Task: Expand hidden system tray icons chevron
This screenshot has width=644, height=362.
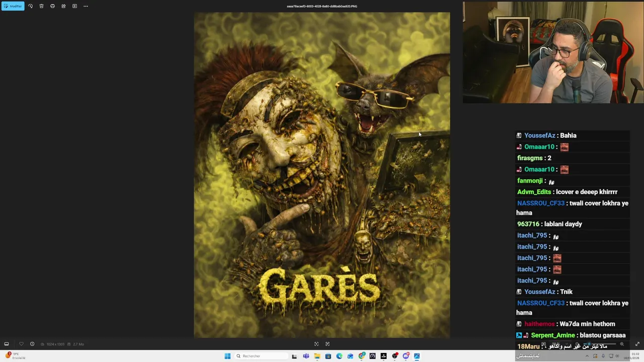Action: tap(587, 356)
